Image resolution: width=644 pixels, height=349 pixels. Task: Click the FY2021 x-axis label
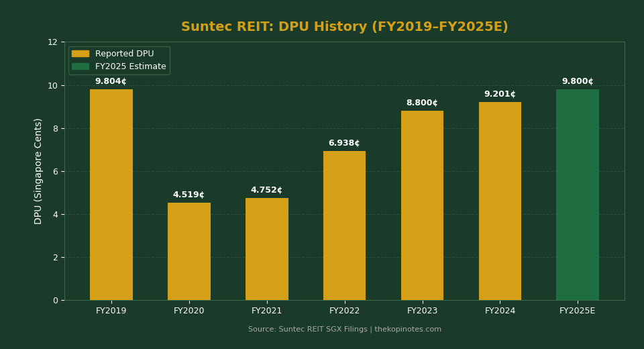click(x=267, y=311)
